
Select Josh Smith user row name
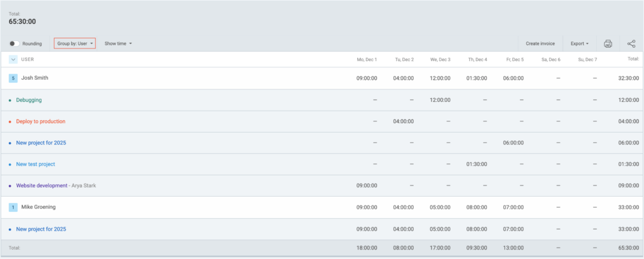(x=35, y=78)
